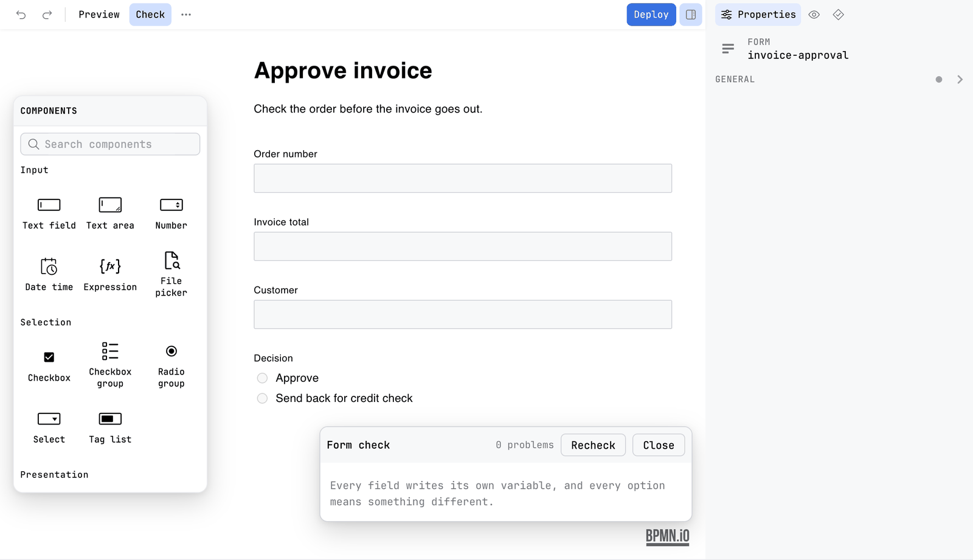Select the Expression component
Image resolution: width=973 pixels, height=560 pixels.
pos(110,274)
